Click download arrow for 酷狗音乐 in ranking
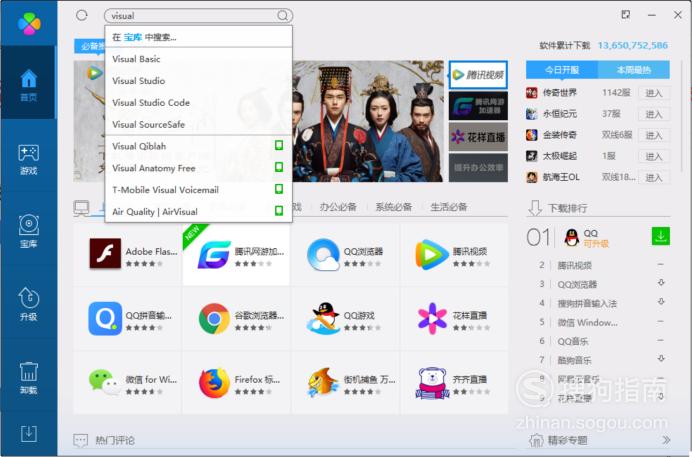 pos(661,359)
